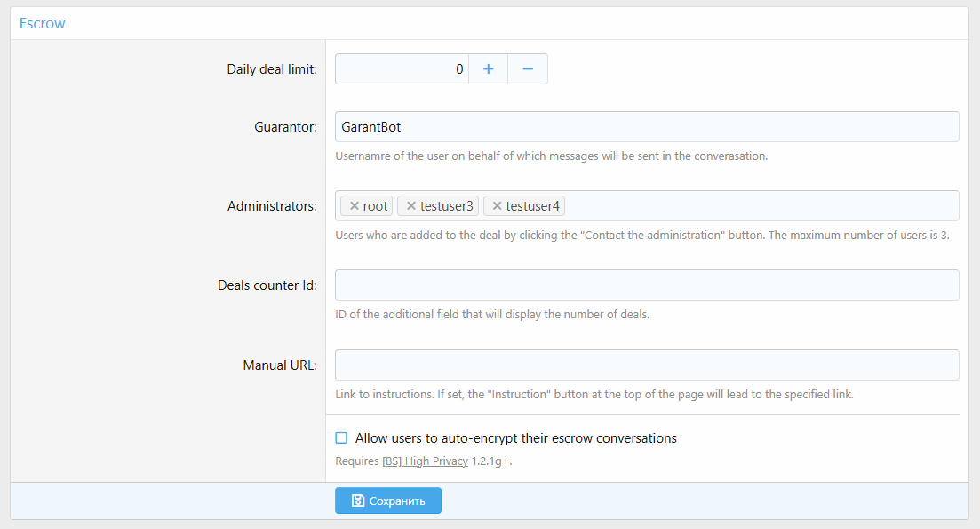Select the testuser4 administrator tag name
This screenshot has height=529, width=980.
click(533, 206)
